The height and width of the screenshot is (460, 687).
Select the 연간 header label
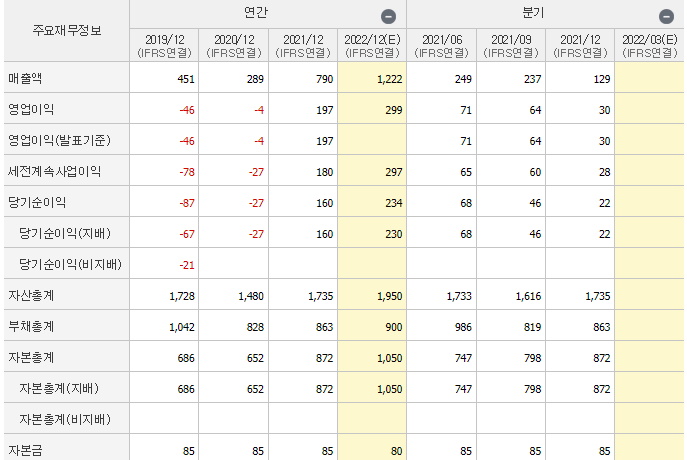(255, 12)
